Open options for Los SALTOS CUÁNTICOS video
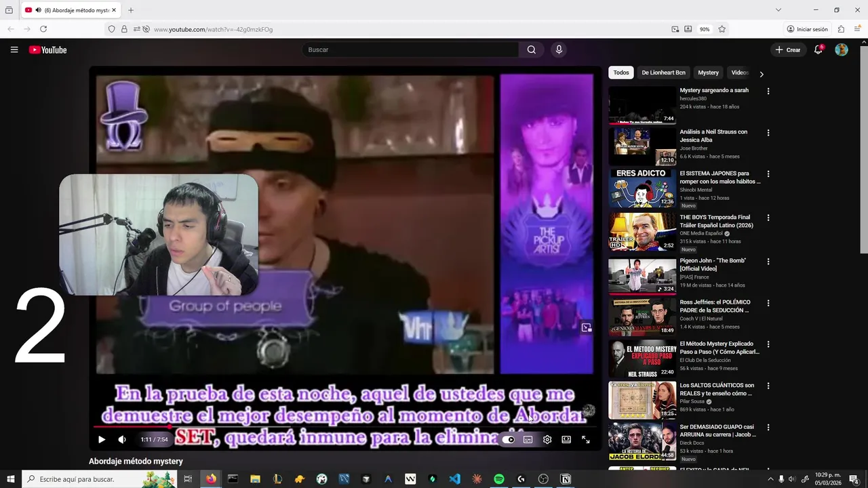 [x=768, y=386]
